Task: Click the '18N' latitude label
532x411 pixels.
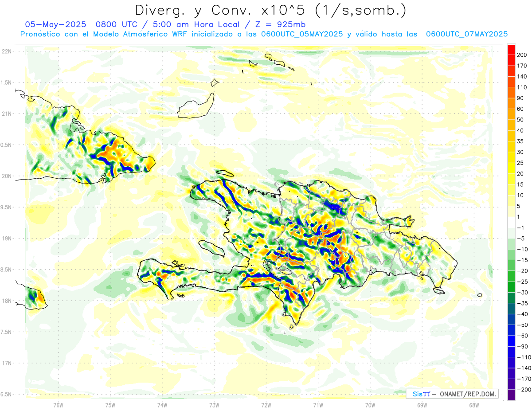Action: (x=6, y=301)
